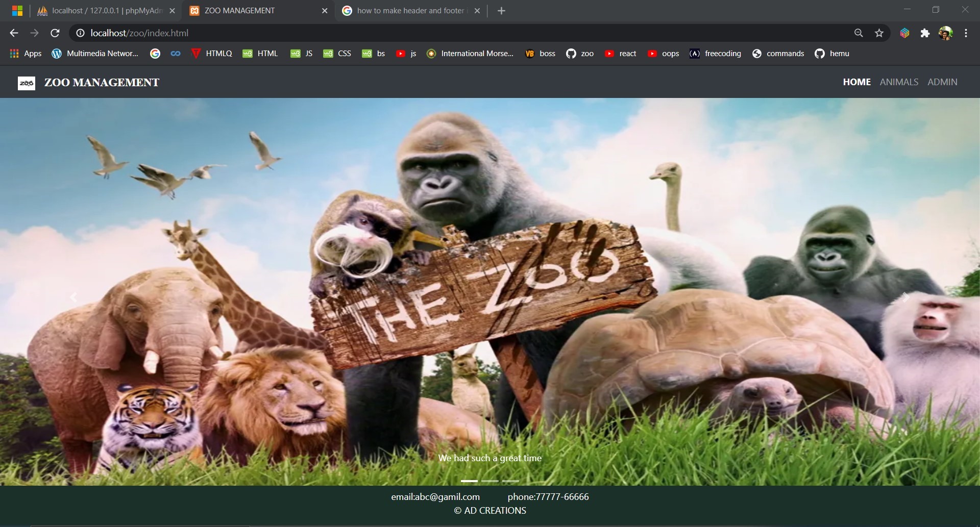Click the ADMIN navigation link
980x527 pixels.
point(942,82)
